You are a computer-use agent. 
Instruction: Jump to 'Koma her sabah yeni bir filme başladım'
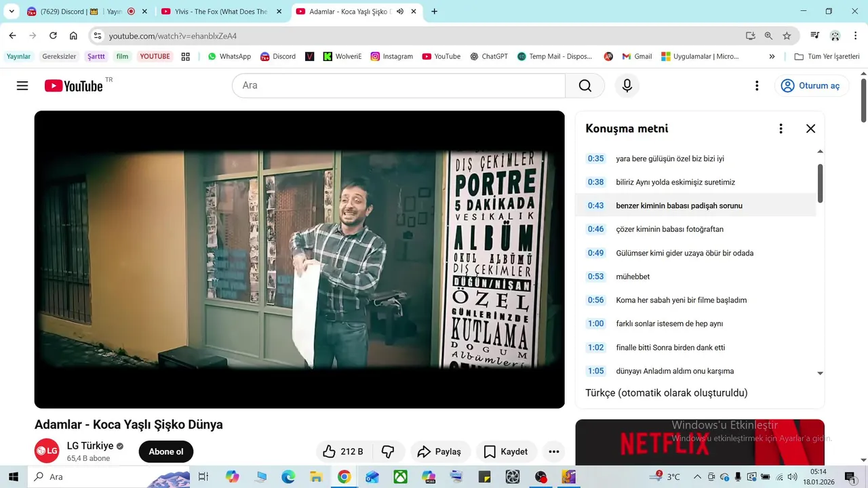(696, 300)
